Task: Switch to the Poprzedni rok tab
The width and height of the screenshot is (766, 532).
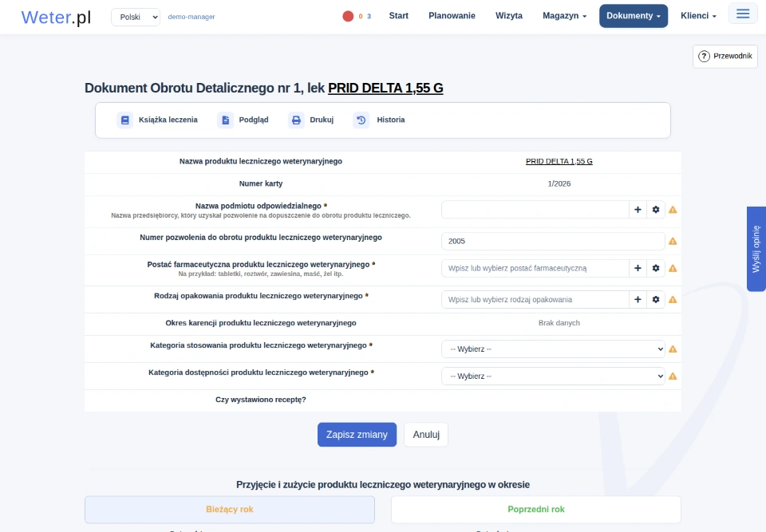Action: click(x=536, y=510)
